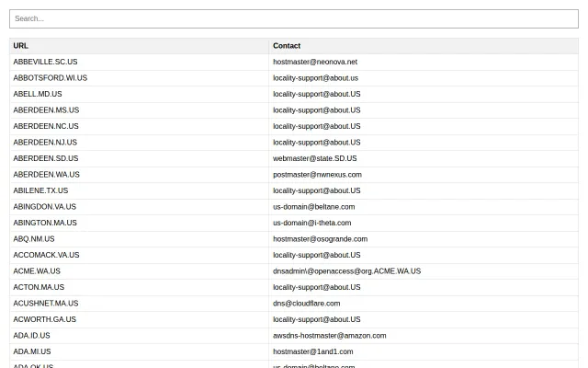588x368 pixels.
Task: Select the ACME.WA.US cell
Action: pyautogui.click(x=139, y=271)
